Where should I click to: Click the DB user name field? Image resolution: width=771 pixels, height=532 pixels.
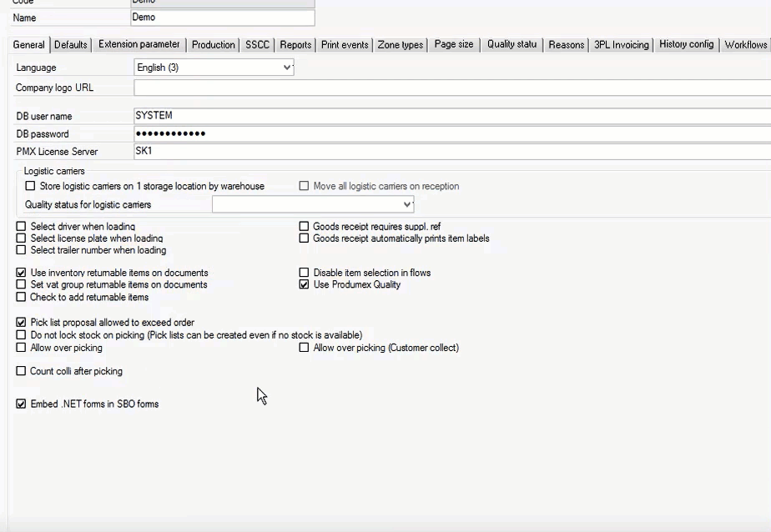(x=451, y=116)
